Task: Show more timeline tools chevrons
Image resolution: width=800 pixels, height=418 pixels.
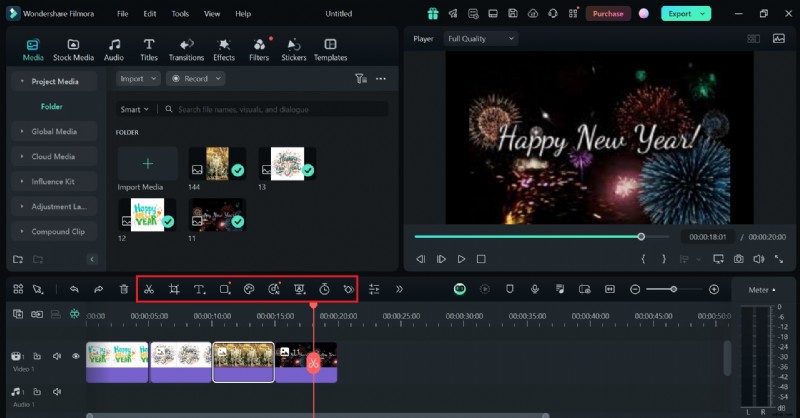Action: pyautogui.click(x=399, y=289)
